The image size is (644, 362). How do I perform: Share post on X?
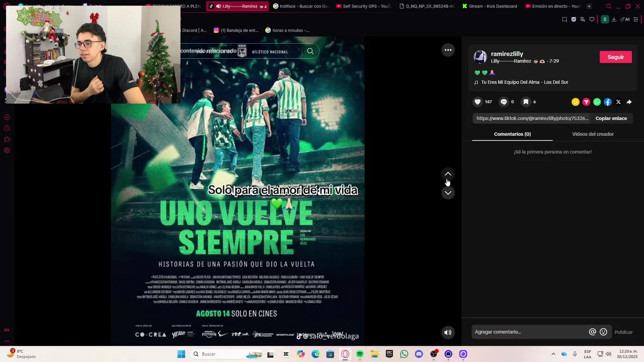618,102
